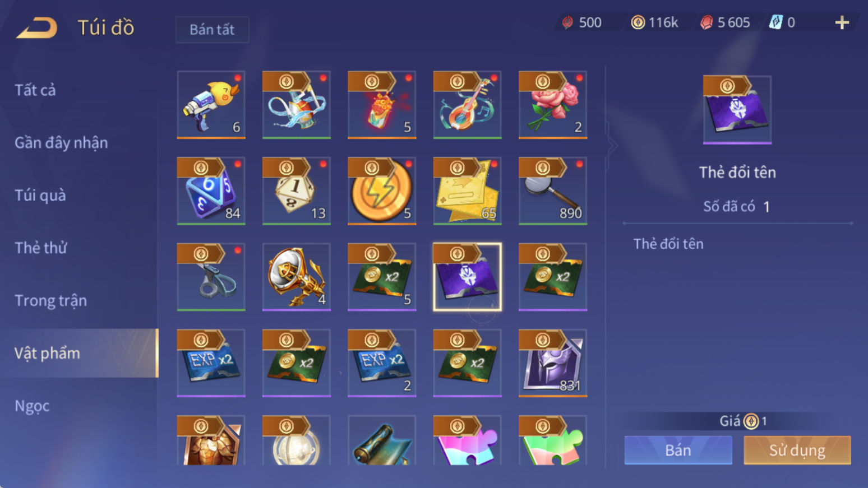Select the golden trumpet horn item
Viewport: 868px width, 488px height.
[x=296, y=277]
